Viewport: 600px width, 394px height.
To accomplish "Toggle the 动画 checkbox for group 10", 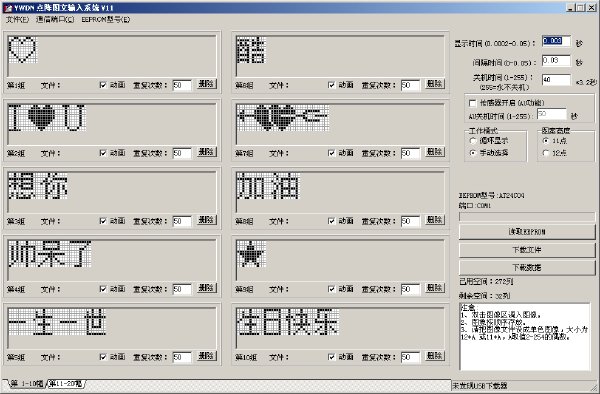I will click(331, 357).
